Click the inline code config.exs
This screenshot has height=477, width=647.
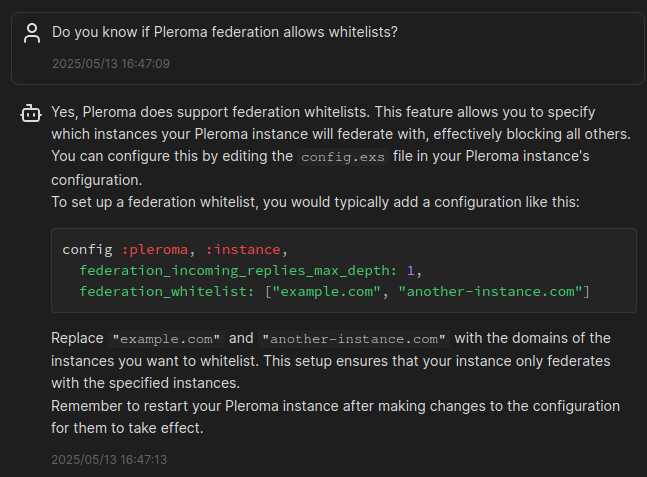[343, 157]
